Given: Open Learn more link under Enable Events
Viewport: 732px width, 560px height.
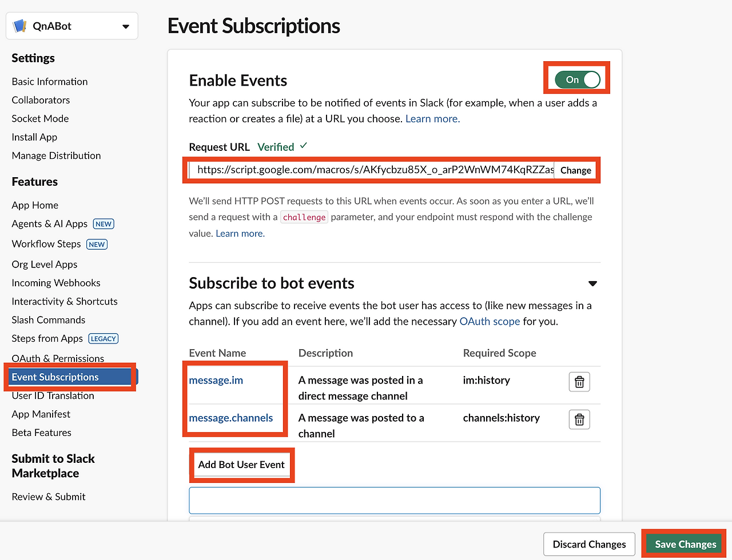Looking at the screenshot, I should 432,119.
